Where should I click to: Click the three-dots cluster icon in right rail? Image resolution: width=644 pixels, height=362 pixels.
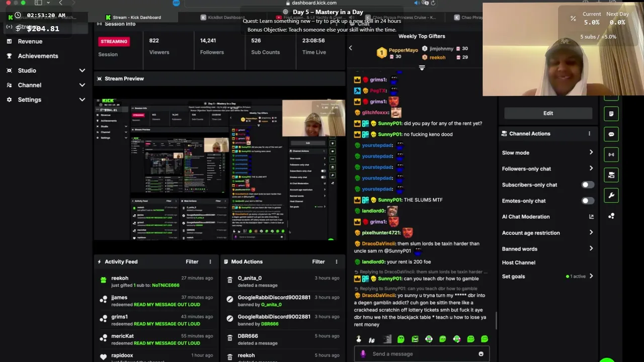tap(611, 216)
